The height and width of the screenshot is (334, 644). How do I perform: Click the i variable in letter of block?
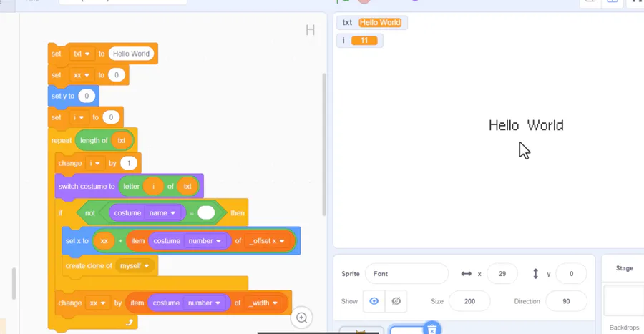153,186
